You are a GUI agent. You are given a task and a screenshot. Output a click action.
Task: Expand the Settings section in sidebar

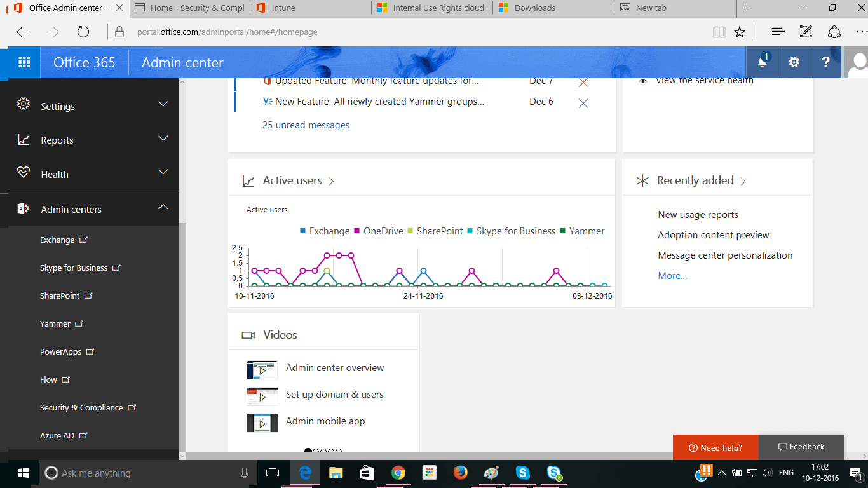163,104
